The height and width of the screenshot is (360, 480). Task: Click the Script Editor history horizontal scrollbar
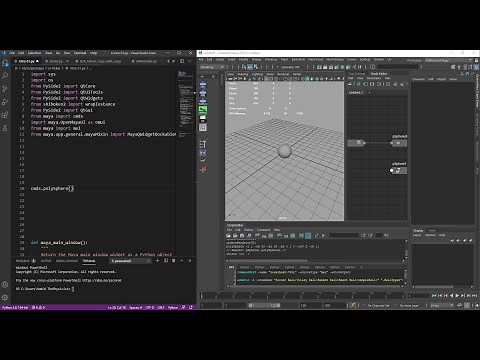coord(268,261)
